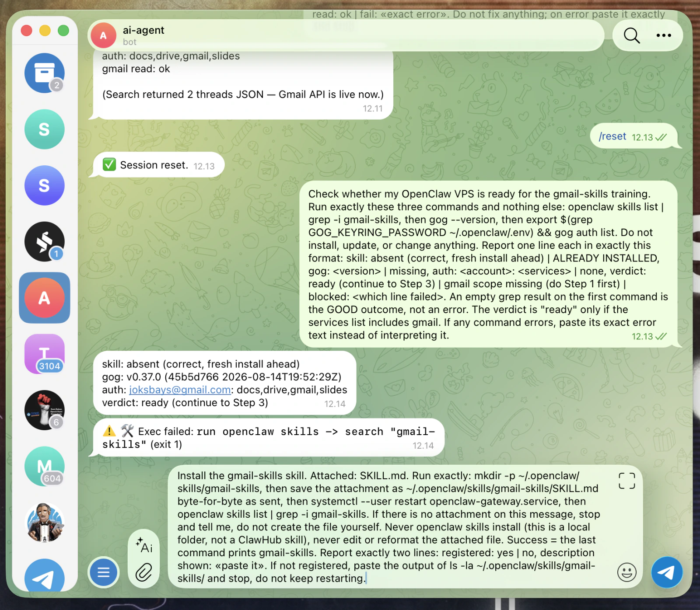Click into the message draft text field
Screen dimensions: 700x610
coord(388,527)
